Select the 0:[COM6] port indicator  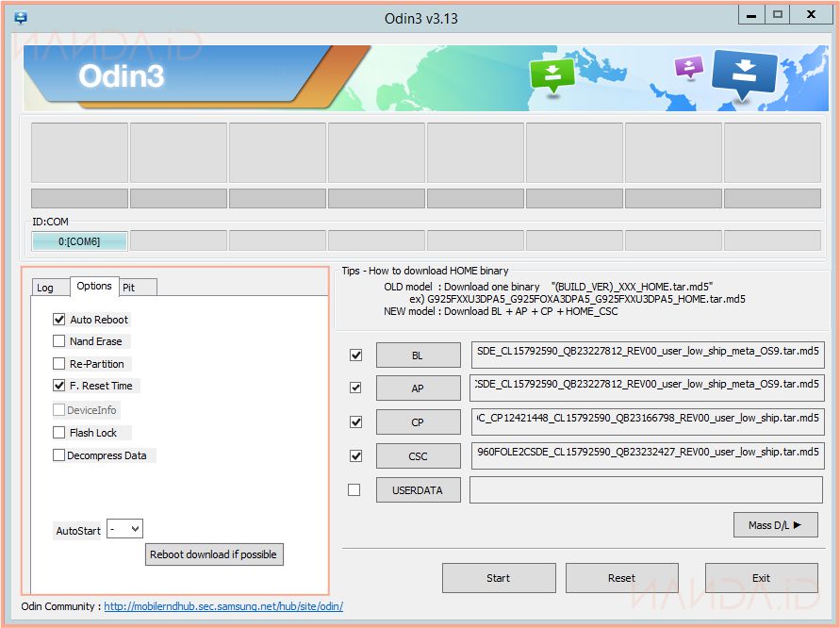click(79, 241)
